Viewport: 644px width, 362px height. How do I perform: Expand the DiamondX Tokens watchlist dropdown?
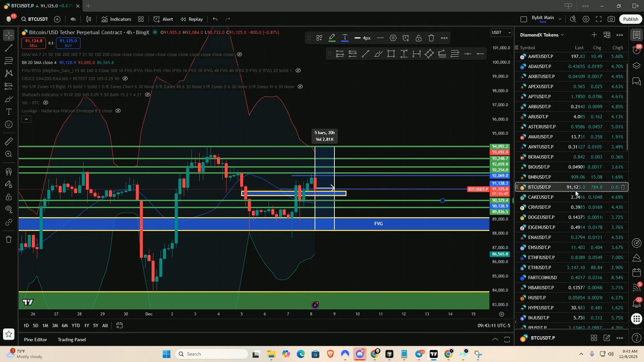click(x=542, y=35)
